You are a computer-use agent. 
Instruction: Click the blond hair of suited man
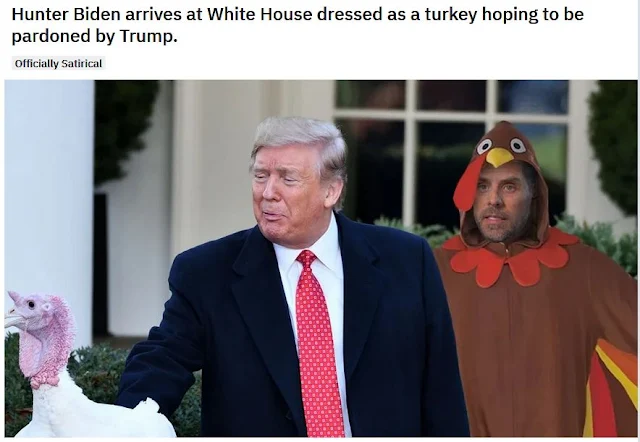[x=300, y=141]
